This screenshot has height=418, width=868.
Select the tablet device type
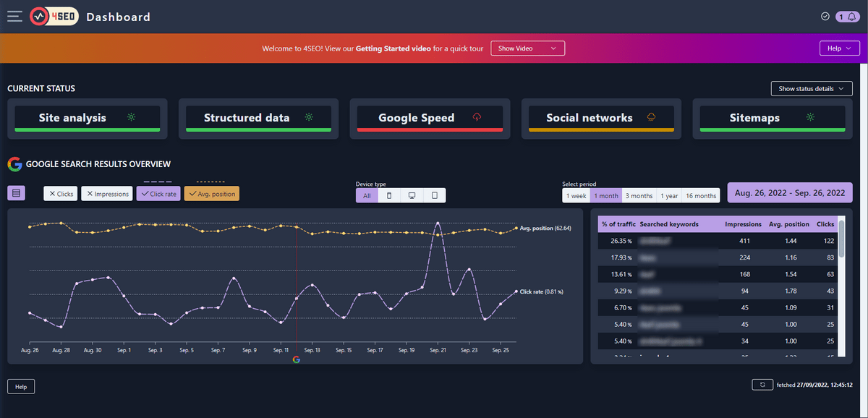coord(435,195)
